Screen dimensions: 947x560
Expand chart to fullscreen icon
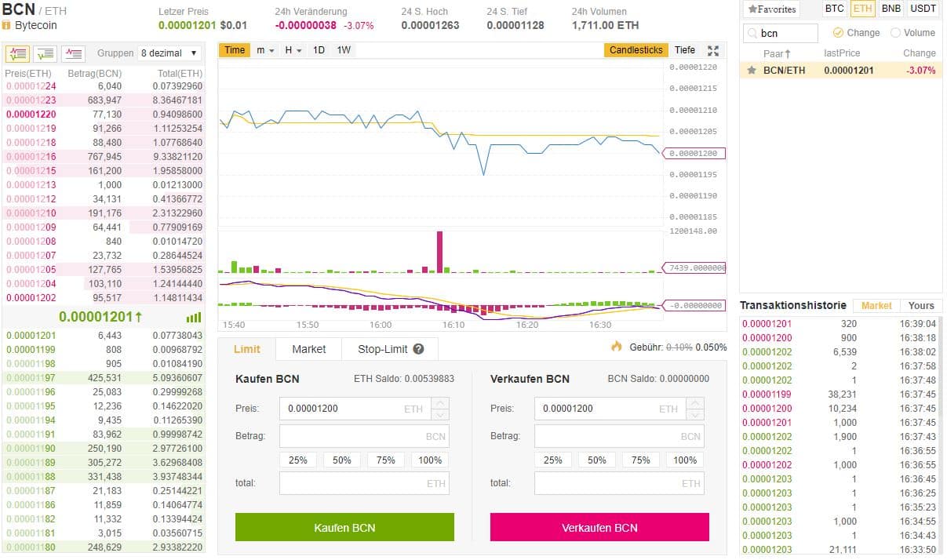[x=712, y=50]
